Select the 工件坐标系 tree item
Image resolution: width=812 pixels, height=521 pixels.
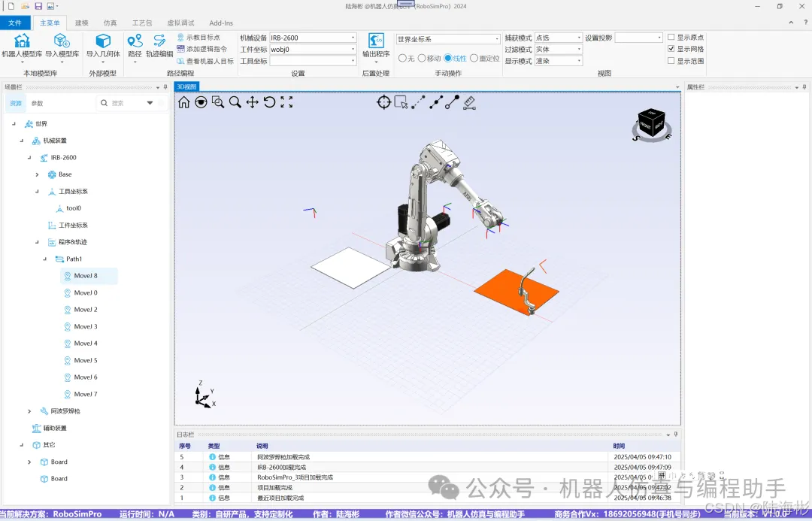click(73, 226)
